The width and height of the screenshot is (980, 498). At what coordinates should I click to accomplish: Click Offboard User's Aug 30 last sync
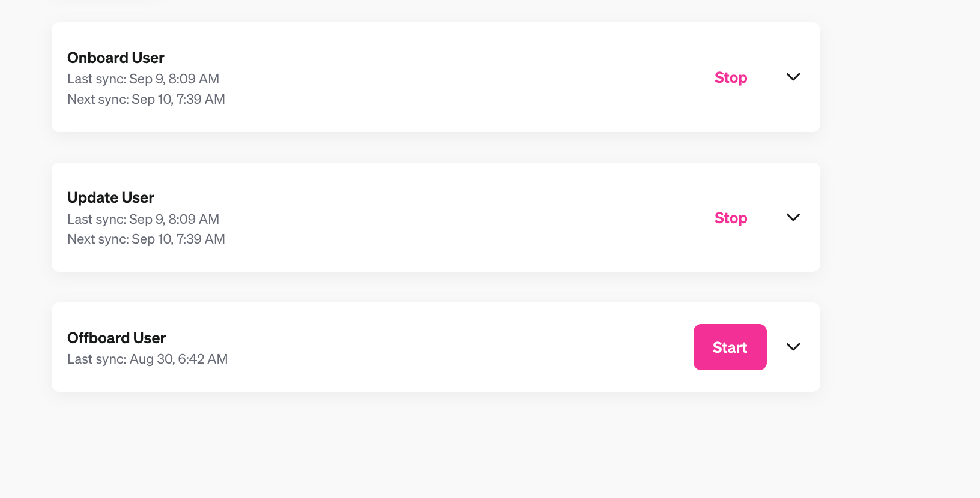pos(147,359)
